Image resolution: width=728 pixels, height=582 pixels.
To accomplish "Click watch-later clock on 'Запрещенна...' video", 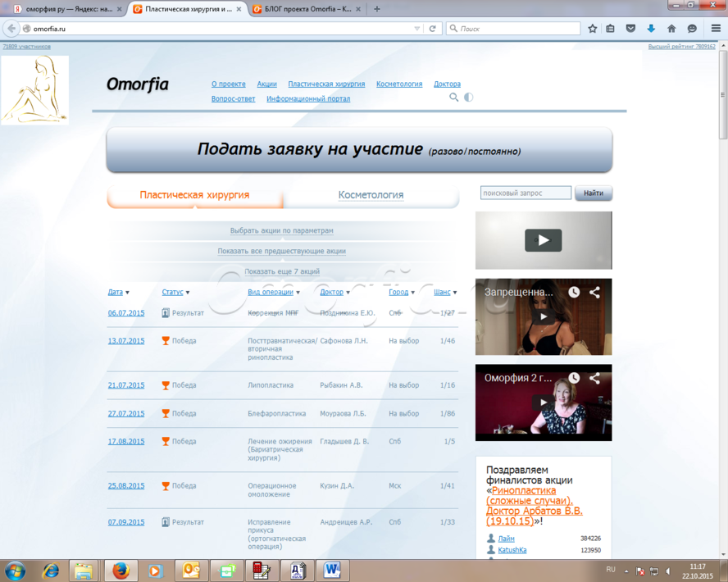I will 575,292.
